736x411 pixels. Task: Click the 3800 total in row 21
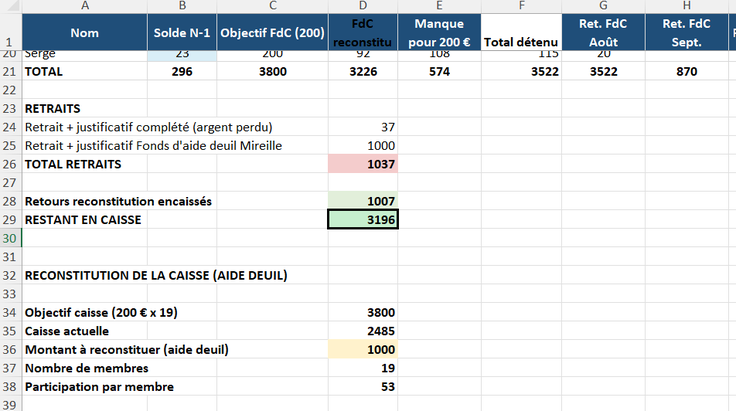273,72
